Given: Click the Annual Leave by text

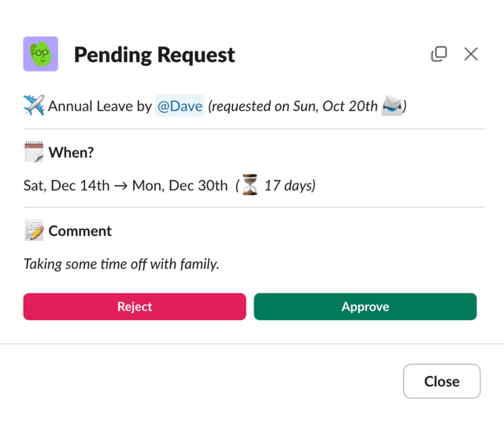Looking at the screenshot, I should (x=100, y=106).
